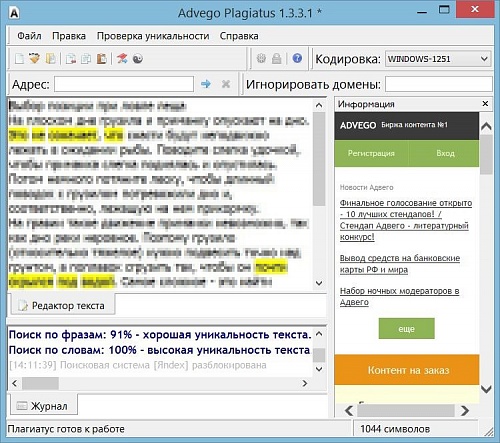Viewport: 500px width, 443px height.
Task: Click the Cut toolbar icon
Action: (70, 59)
